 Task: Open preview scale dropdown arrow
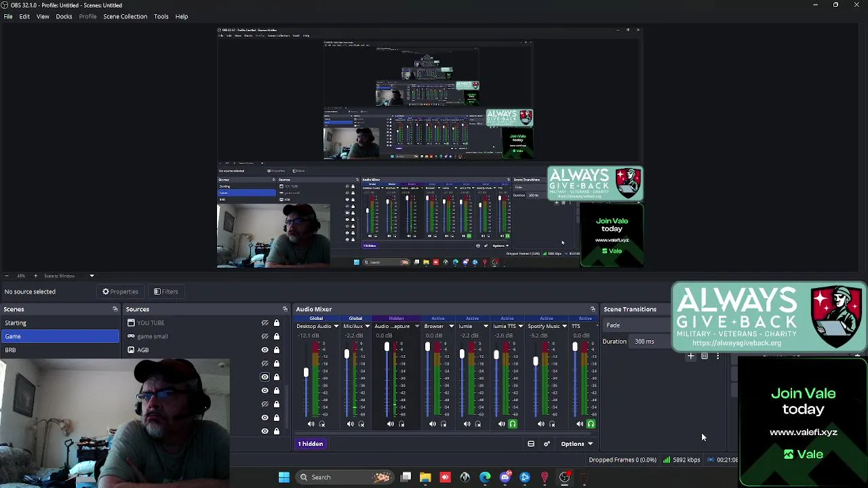pos(92,276)
